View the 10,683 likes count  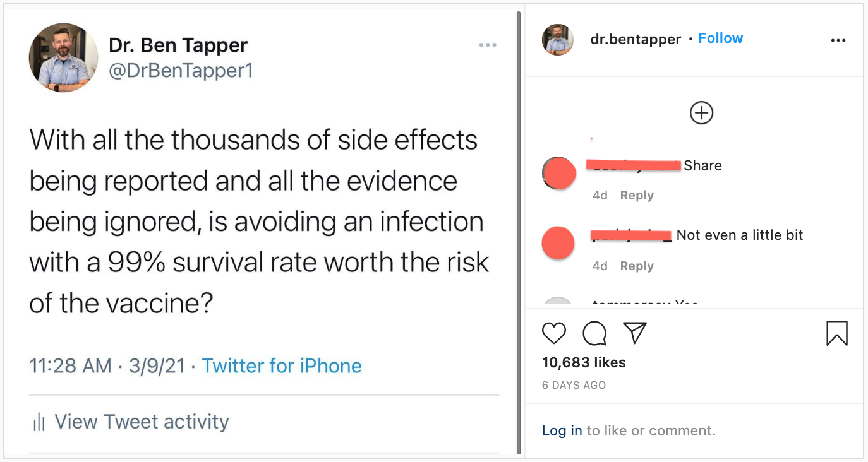point(583,362)
